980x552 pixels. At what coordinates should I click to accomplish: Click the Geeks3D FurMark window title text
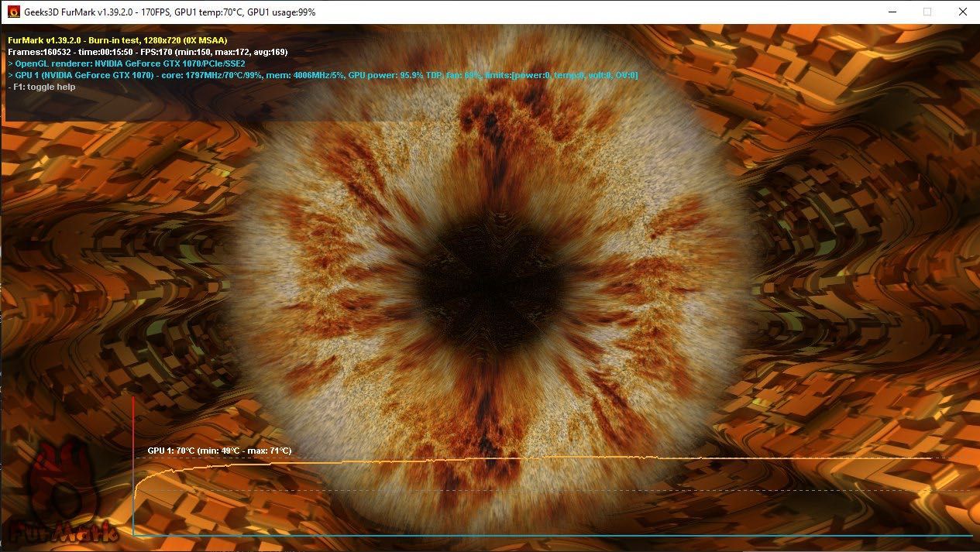170,12
